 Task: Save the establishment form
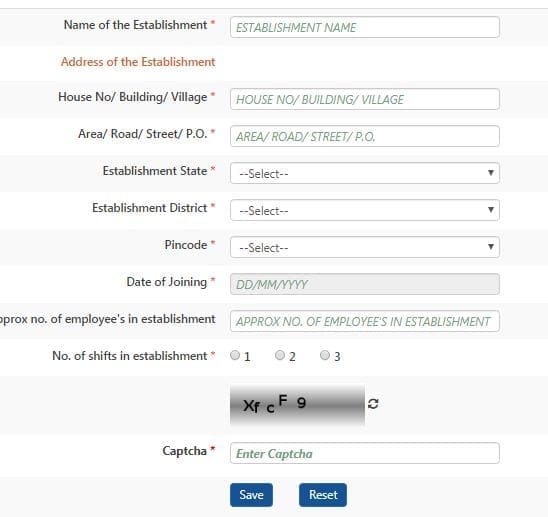coord(251,495)
